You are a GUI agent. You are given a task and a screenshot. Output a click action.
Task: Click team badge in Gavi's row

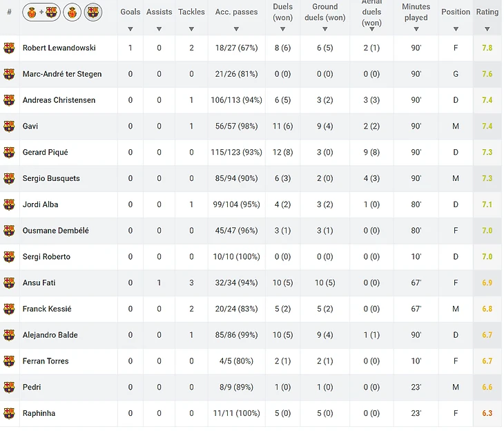pyautogui.click(x=9, y=126)
